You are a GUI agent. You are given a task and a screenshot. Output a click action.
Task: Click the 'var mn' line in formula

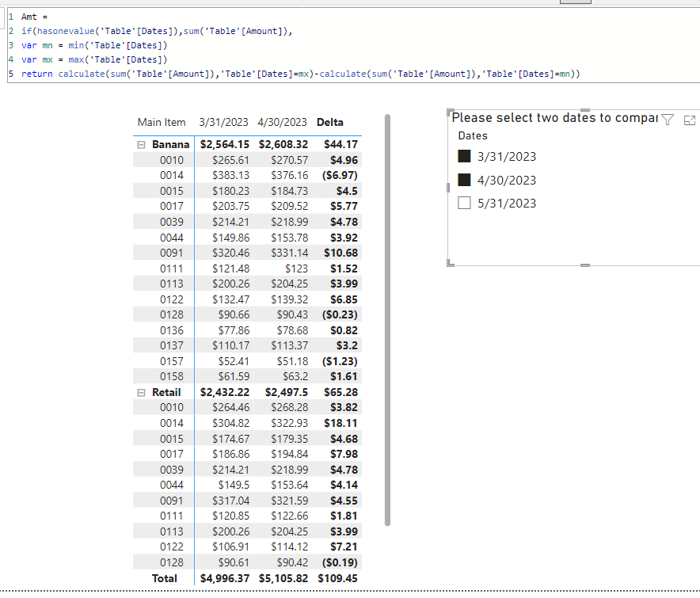[94, 46]
